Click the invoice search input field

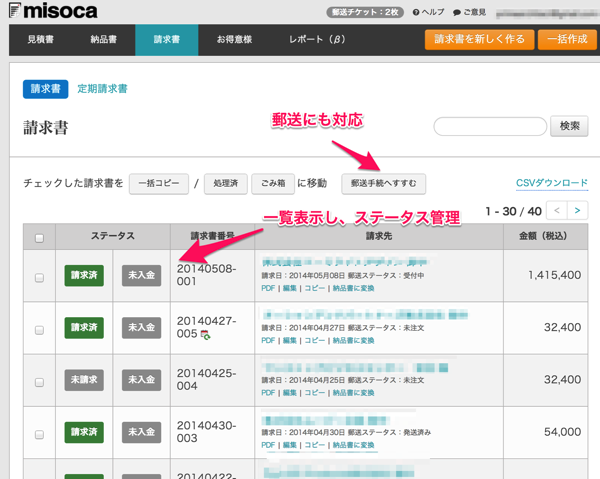[488, 126]
